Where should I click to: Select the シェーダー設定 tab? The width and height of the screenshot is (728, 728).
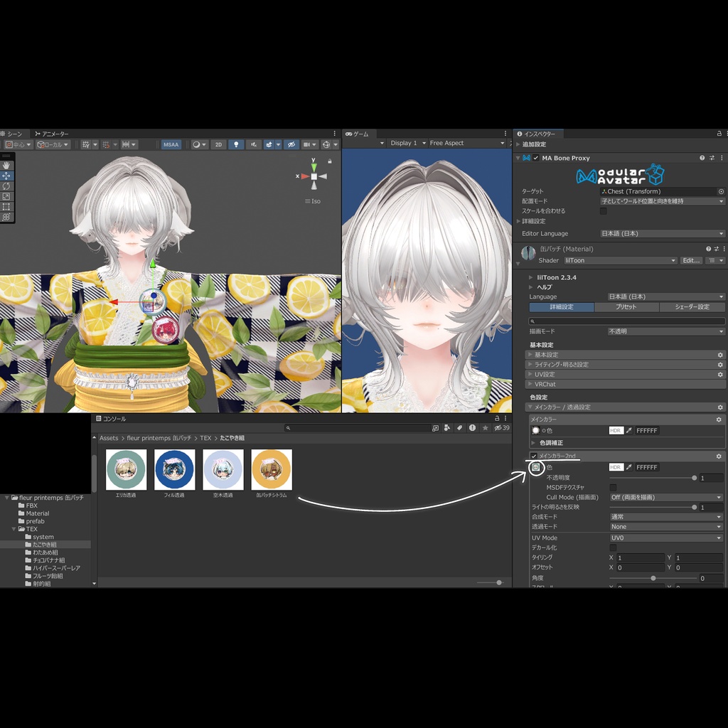tap(692, 307)
